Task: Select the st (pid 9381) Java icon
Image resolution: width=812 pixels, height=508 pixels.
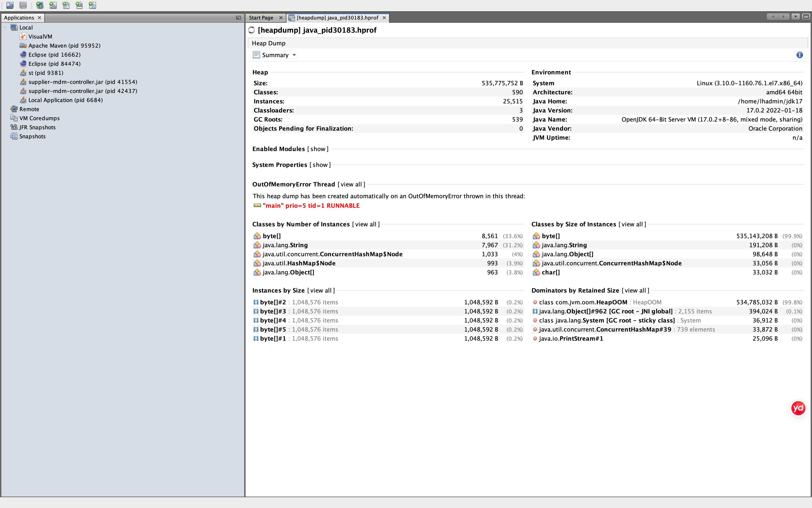Action: click(23, 73)
